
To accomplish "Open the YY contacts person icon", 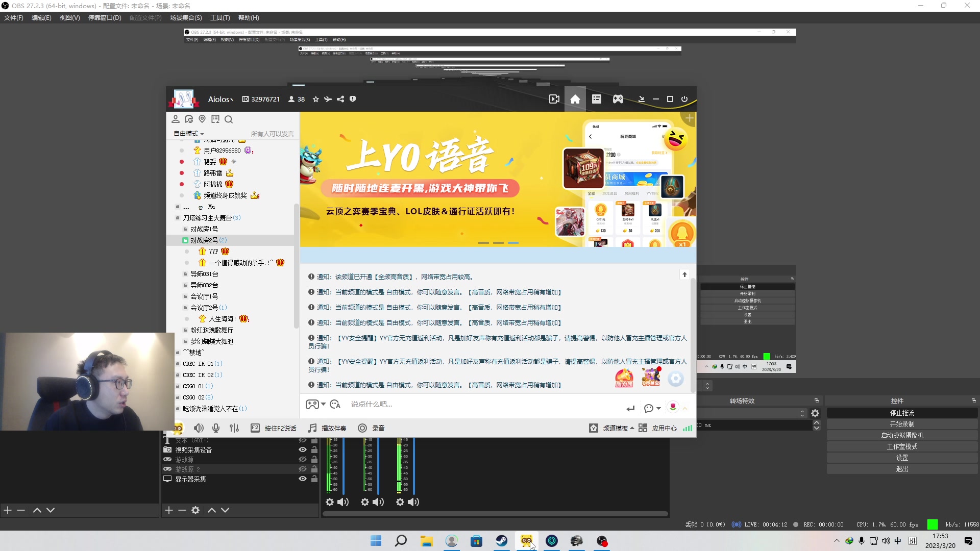I will [176, 119].
